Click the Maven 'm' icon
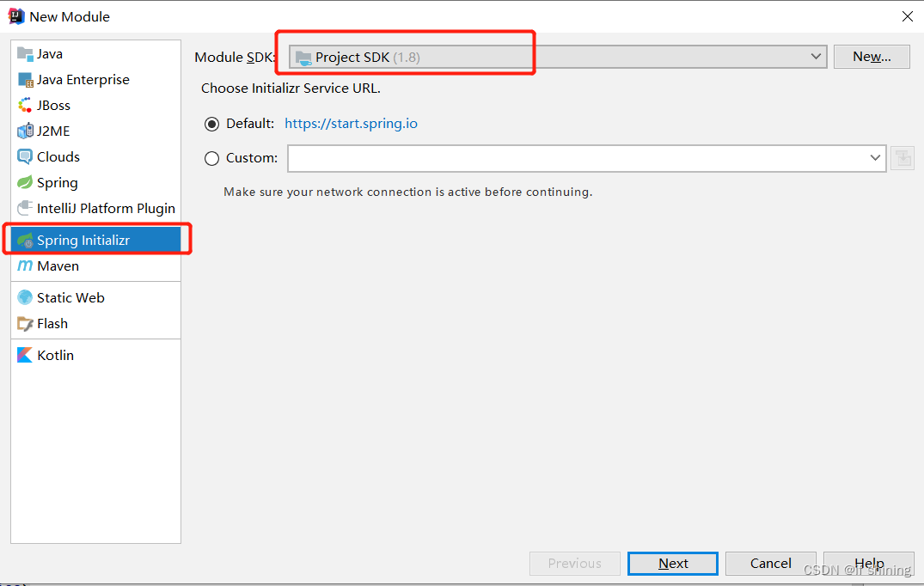Viewport: 924px width, 586px height. point(25,266)
